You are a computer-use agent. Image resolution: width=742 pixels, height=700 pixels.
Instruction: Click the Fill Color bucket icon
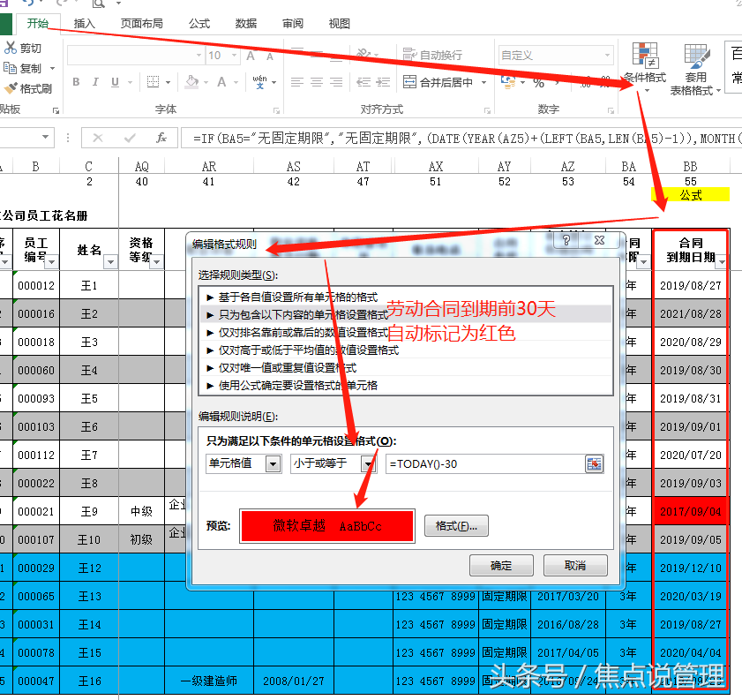[x=191, y=82]
